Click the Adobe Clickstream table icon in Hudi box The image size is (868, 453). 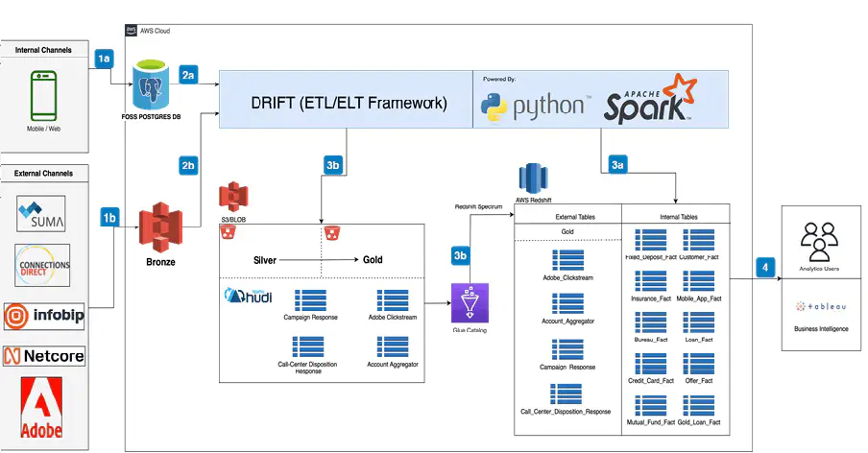(x=393, y=300)
